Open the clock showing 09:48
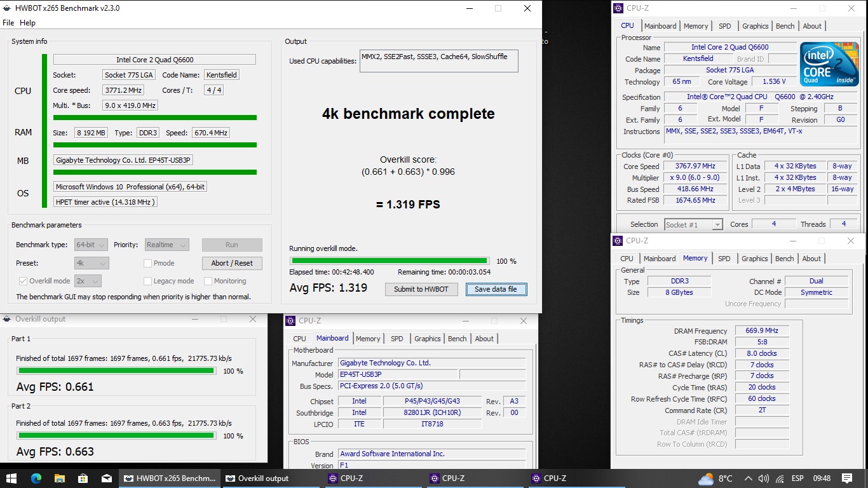Image resolution: width=868 pixels, height=488 pixels. click(822, 478)
